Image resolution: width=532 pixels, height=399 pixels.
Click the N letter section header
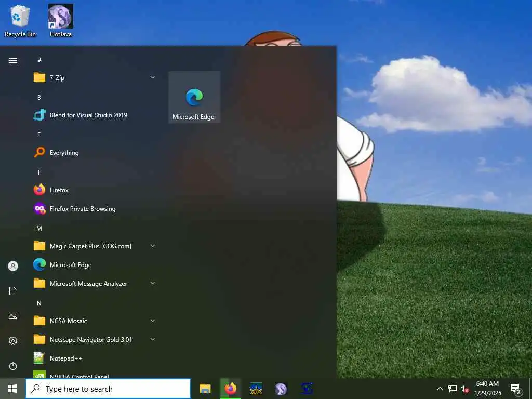click(x=39, y=303)
